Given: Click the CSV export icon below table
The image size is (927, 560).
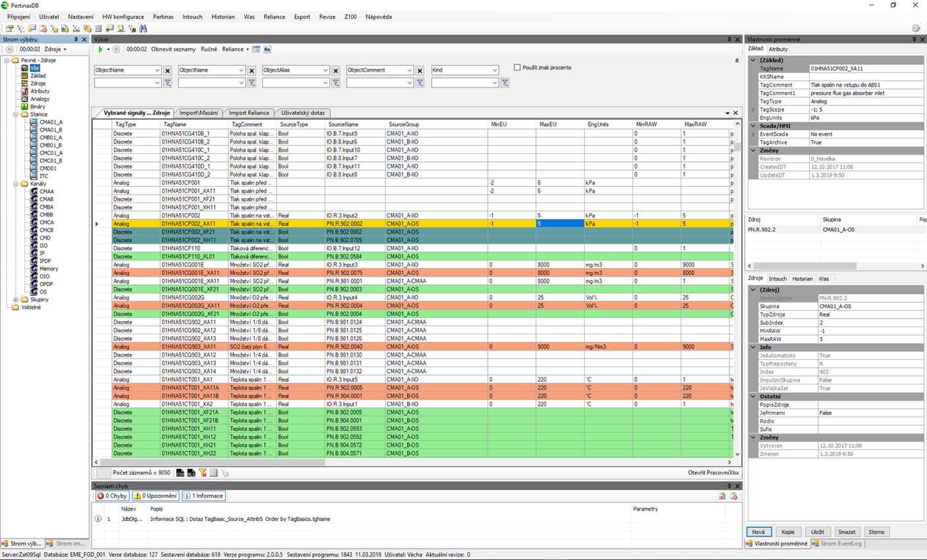Looking at the screenshot, I should [x=180, y=473].
